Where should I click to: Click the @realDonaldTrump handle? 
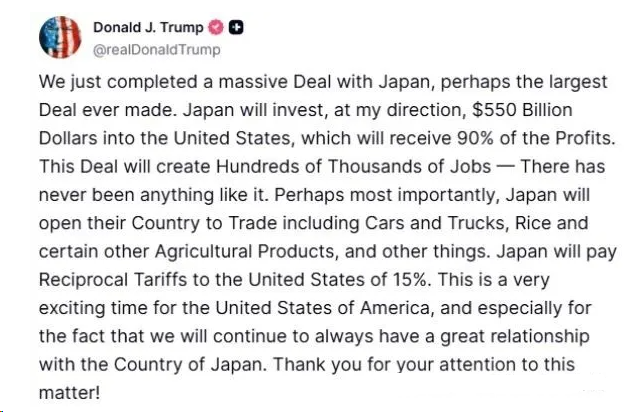[157, 49]
